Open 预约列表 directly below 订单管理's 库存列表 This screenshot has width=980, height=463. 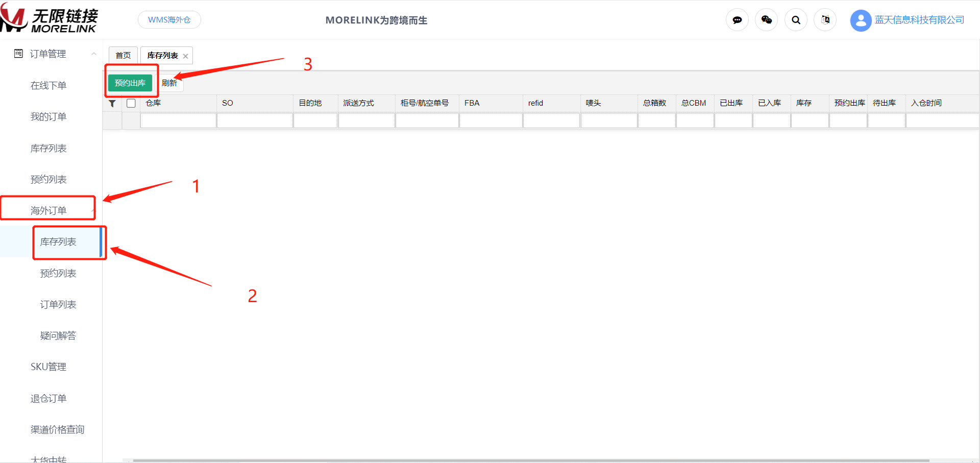pos(48,179)
